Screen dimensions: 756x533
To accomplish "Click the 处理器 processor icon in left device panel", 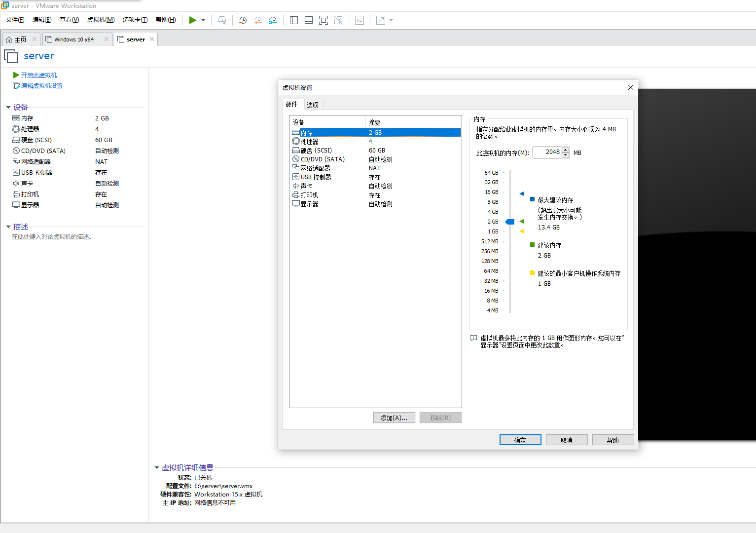I will [x=16, y=129].
